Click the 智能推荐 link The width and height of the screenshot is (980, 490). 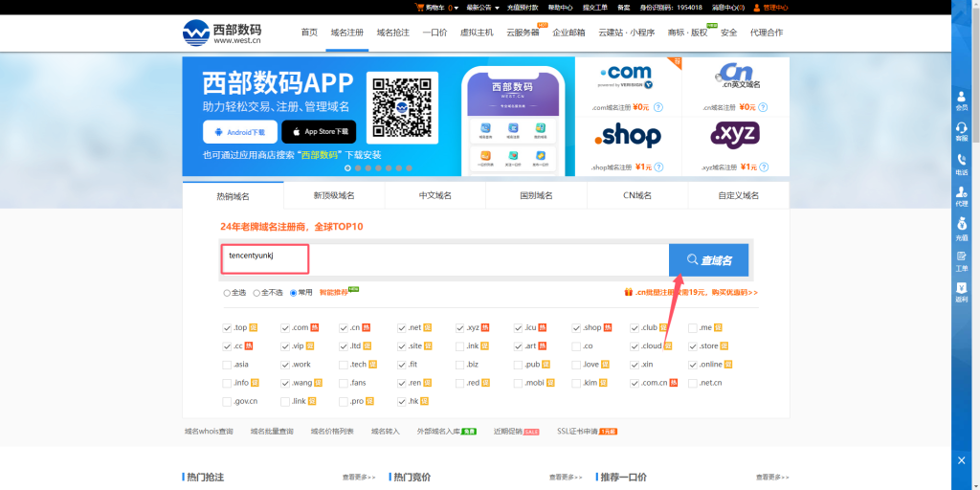point(332,293)
